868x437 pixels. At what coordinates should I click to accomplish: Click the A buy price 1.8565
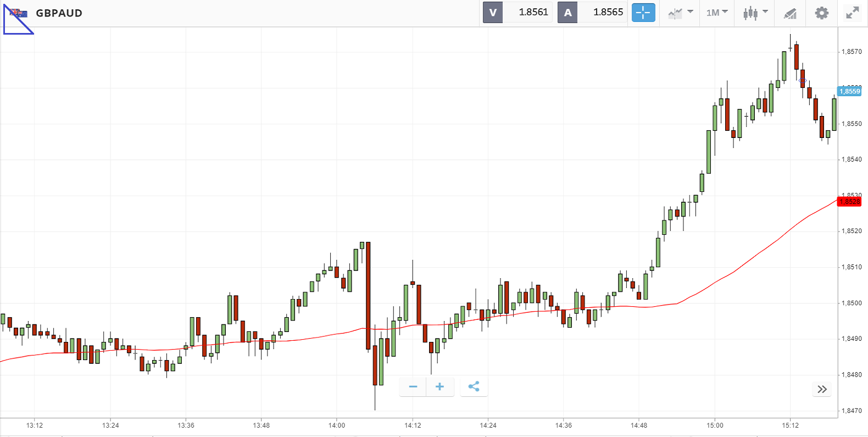608,12
